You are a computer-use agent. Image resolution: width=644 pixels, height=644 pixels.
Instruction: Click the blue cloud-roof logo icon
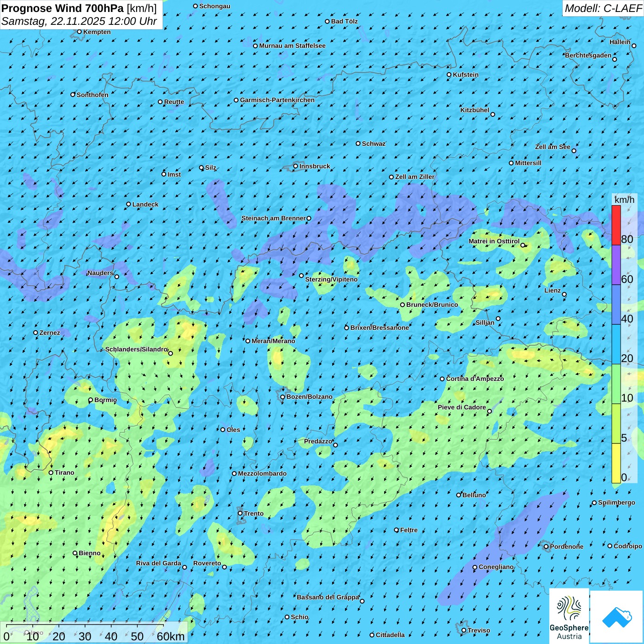click(x=617, y=617)
